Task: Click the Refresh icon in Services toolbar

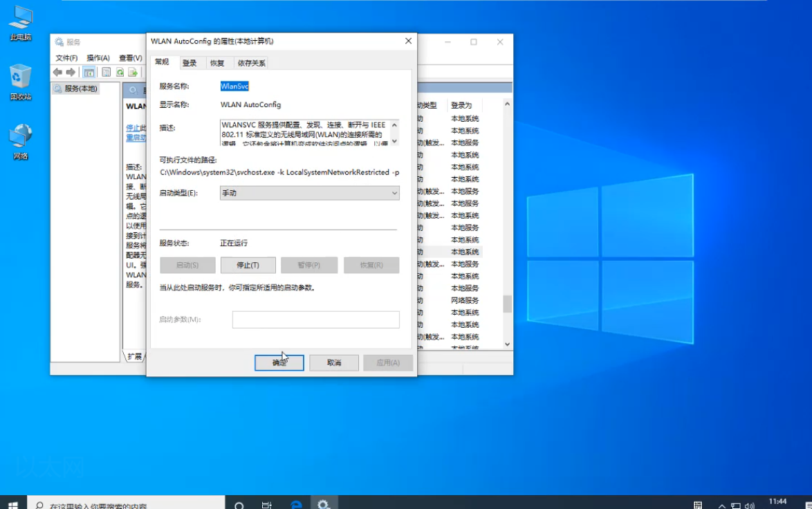Action: click(x=120, y=73)
